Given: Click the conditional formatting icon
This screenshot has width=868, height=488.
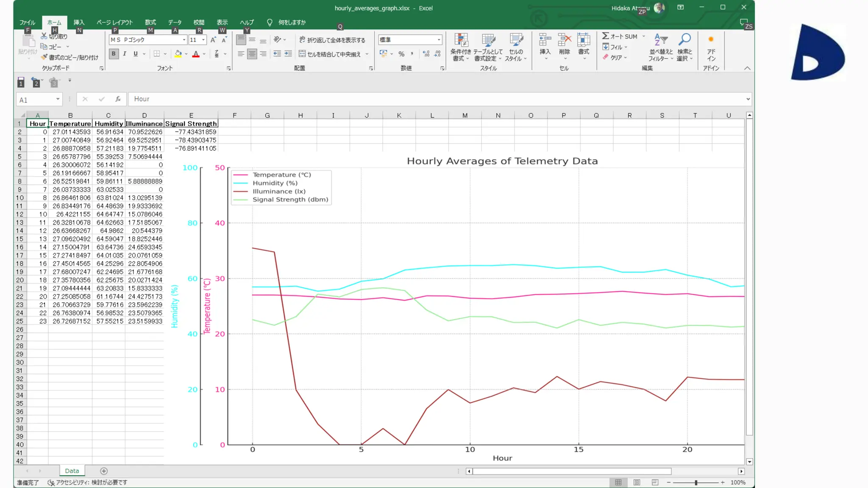Looking at the screenshot, I should [461, 40].
